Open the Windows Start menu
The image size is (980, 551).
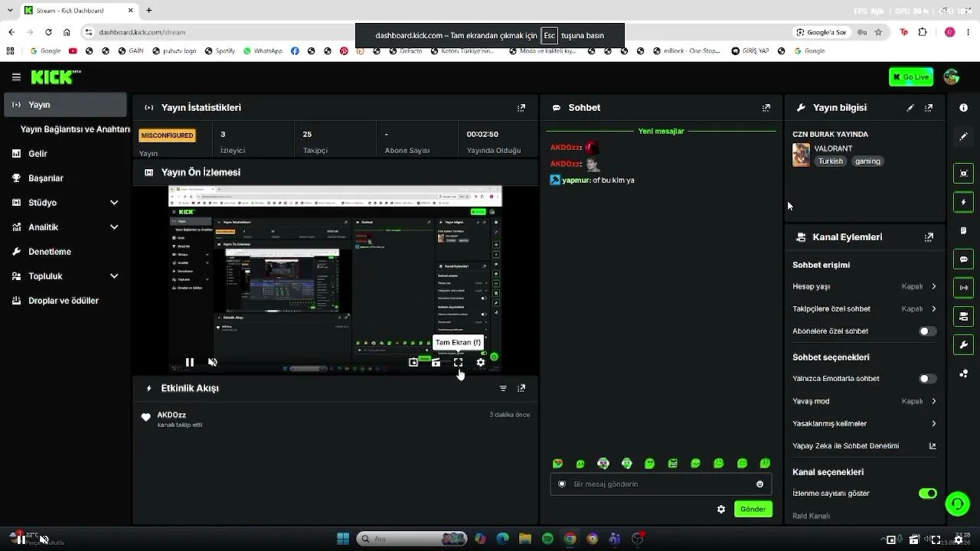[343, 539]
